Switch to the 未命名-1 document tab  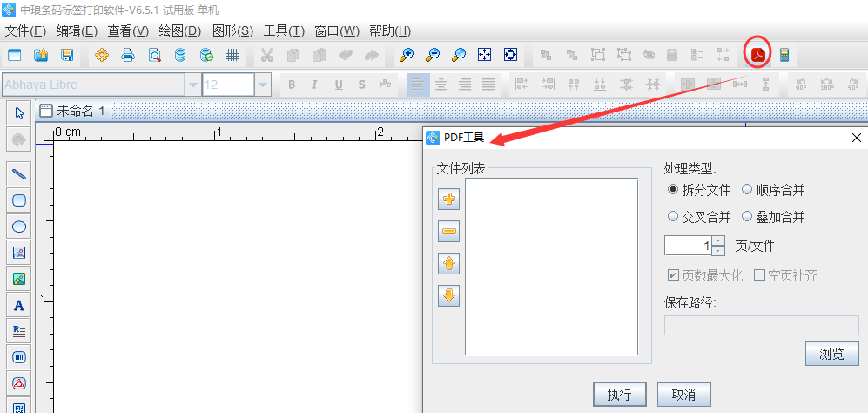tap(72, 112)
